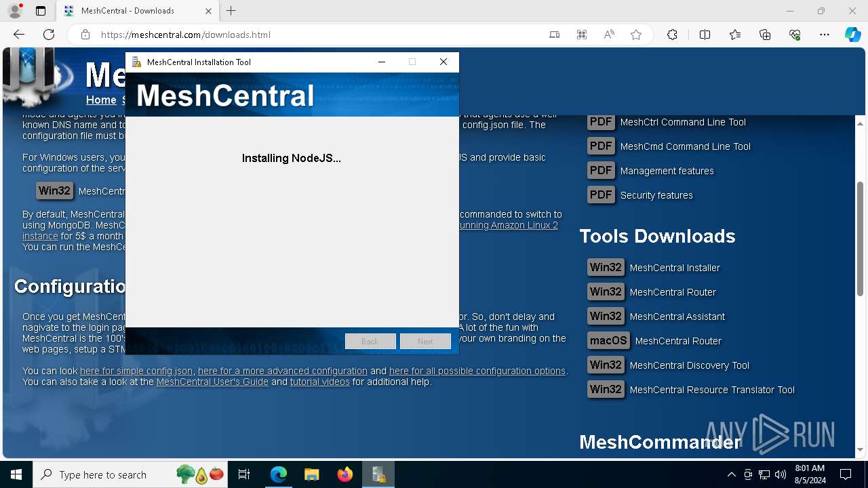The image size is (868, 488).
Task: Open 'here for simple config.json' link
Action: pos(136,371)
